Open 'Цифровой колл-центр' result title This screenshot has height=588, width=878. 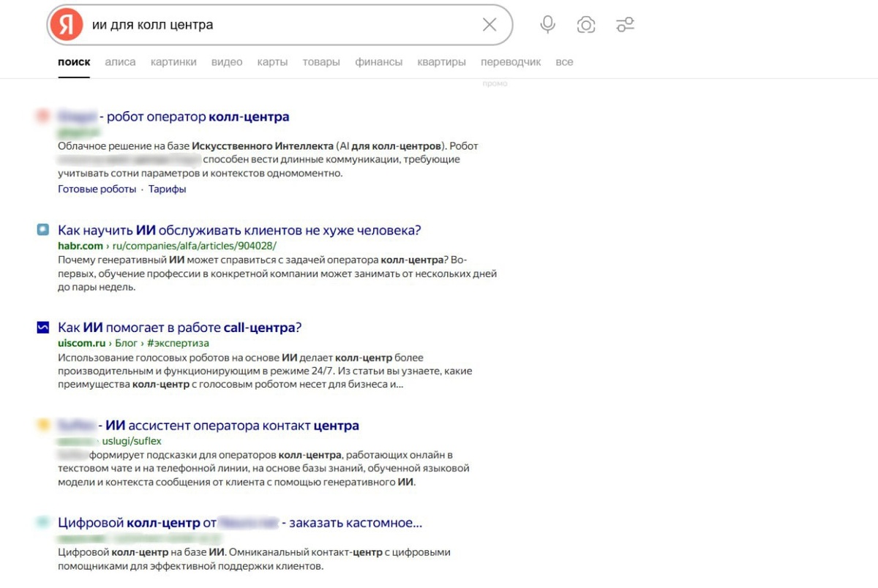point(240,523)
